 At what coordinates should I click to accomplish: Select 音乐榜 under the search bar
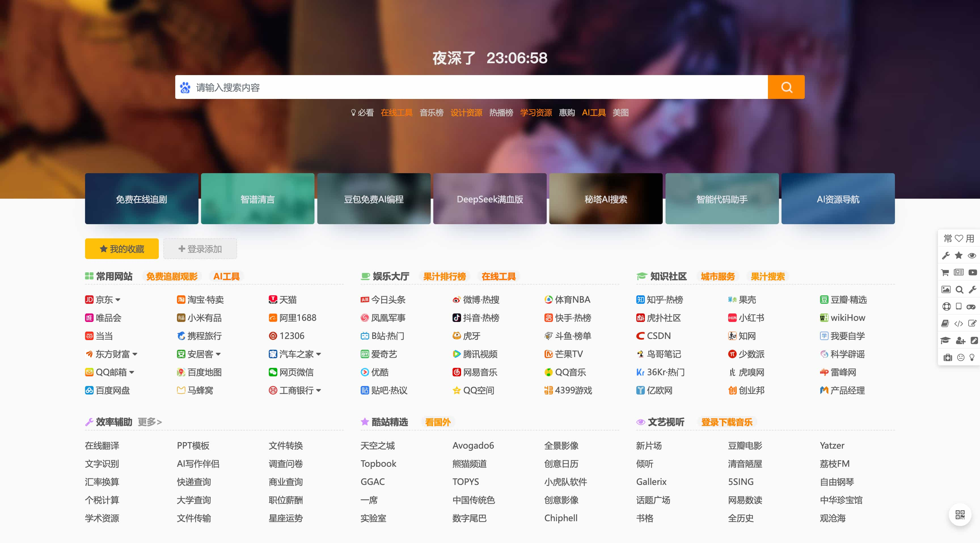(x=431, y=113)
